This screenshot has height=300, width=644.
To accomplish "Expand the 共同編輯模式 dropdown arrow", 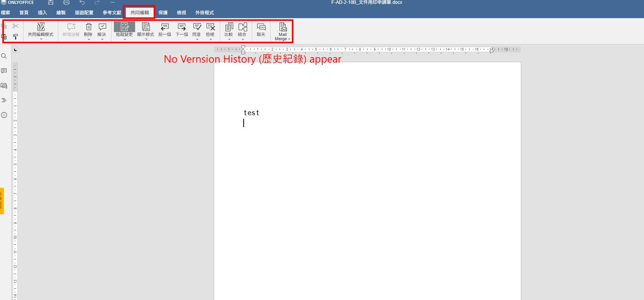I will [41, 39].
